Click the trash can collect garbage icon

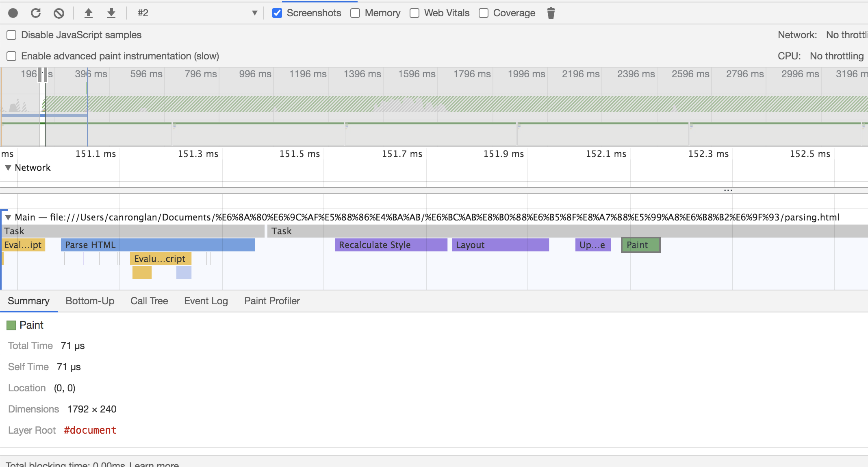pyautogui.click(x=551, y=13)
